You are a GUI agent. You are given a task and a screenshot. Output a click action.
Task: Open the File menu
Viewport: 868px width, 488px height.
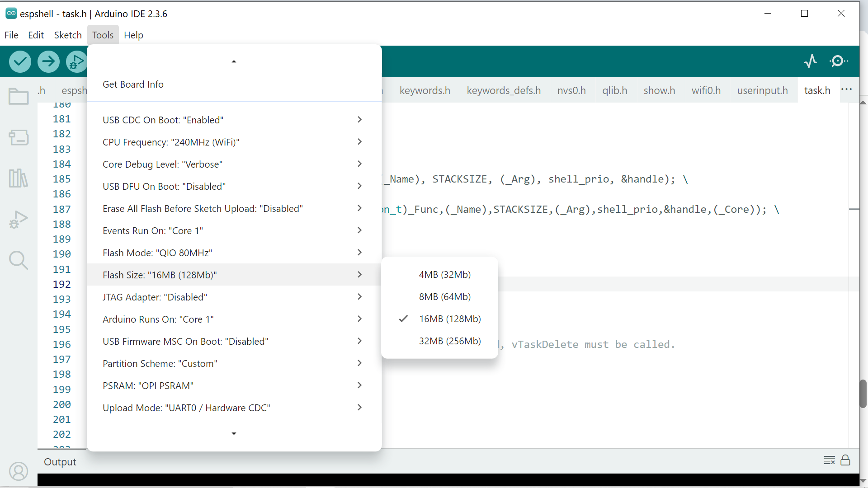pos(11,35)
